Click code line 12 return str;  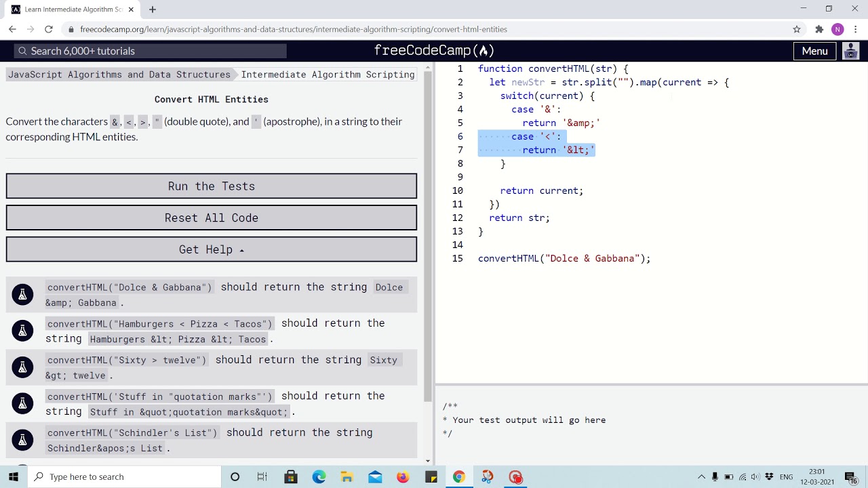[519, 218]
